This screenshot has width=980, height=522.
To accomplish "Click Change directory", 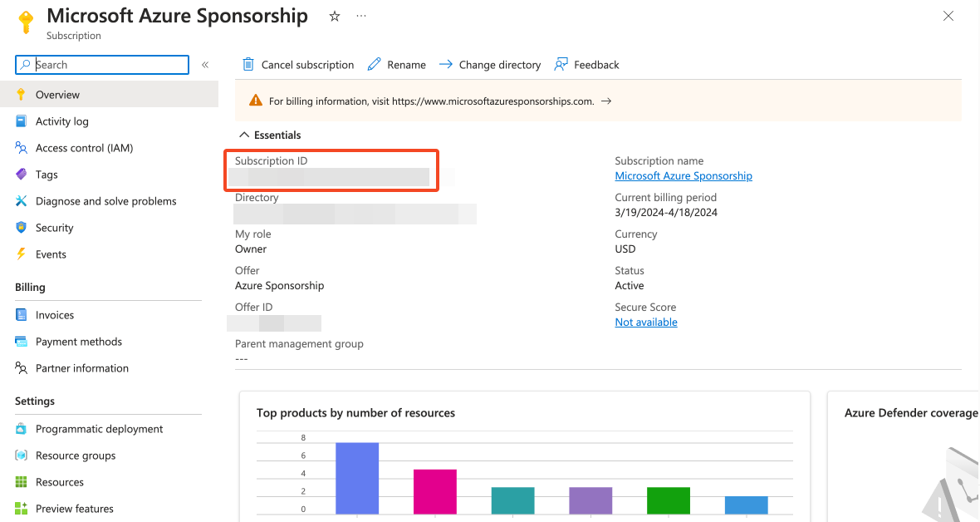I will (500, 65).
